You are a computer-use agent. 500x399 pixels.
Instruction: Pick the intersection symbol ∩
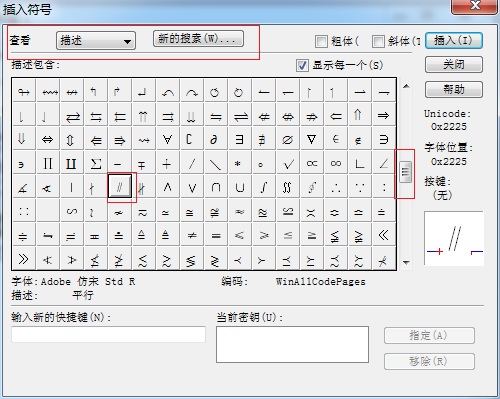tap(215, 187)
